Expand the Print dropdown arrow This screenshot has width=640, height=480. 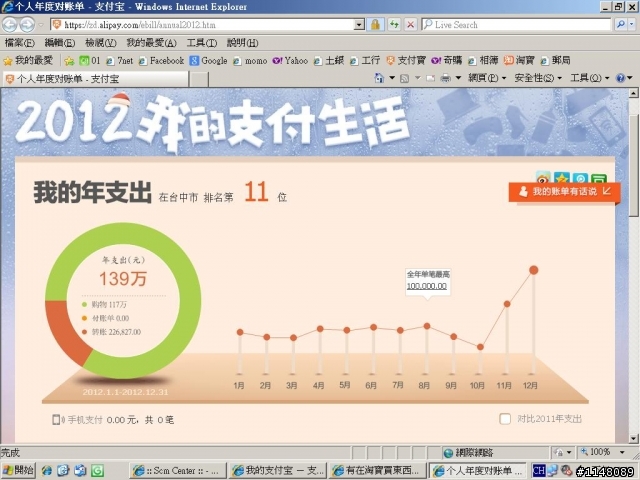click(458, 78)
